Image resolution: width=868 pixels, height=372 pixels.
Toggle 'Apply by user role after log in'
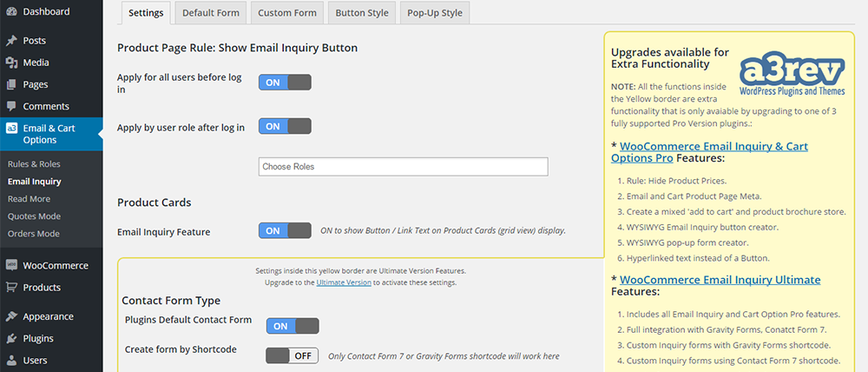click(285, 127)
